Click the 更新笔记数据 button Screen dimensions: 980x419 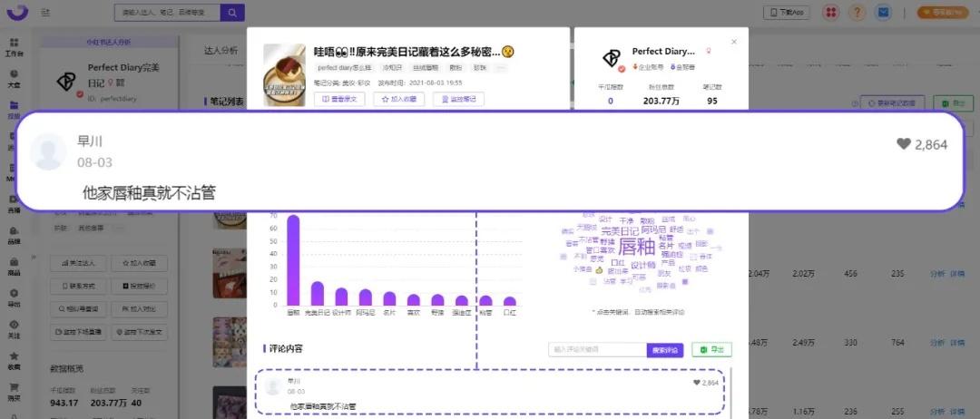(893, 103)
